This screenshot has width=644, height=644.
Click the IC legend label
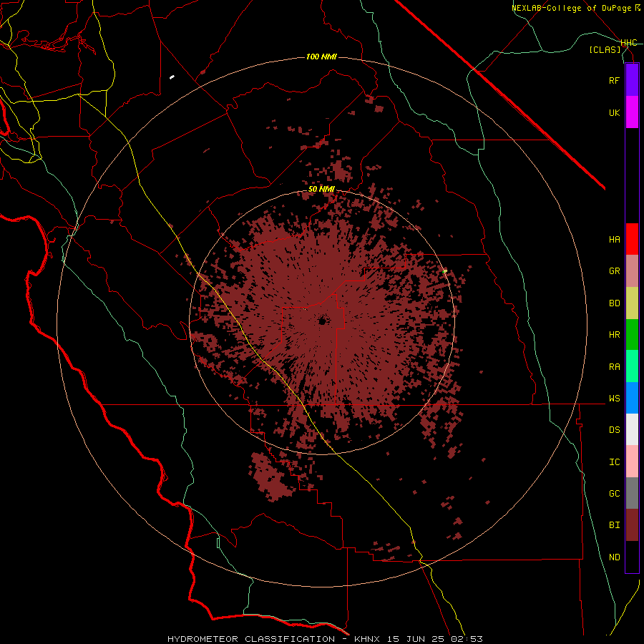click(x=614, y=462)
